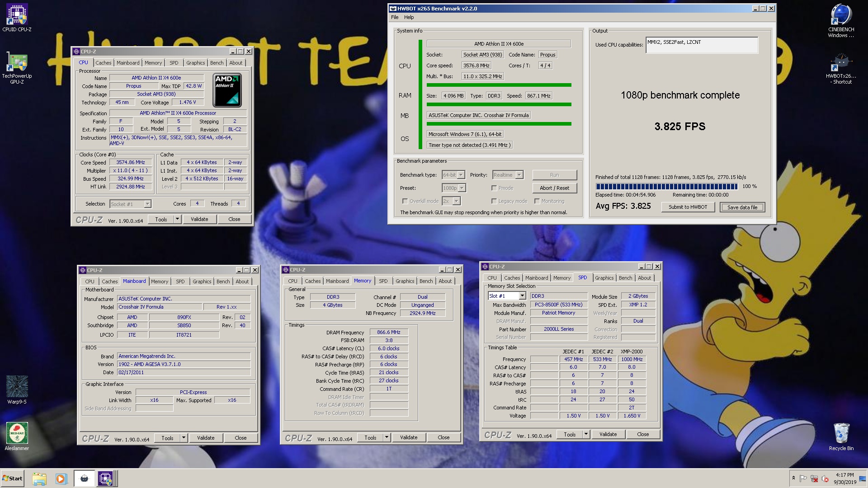Click Validate in CPU-Z CPU window
The height and width of the screenshot is (488, 868).
click(199, 219)
